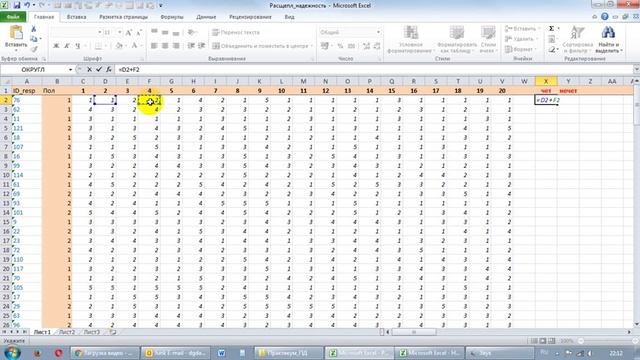Toggle Underline (Ч) formatting
Screen dimensions: 640x360
[x=78, y=46]
